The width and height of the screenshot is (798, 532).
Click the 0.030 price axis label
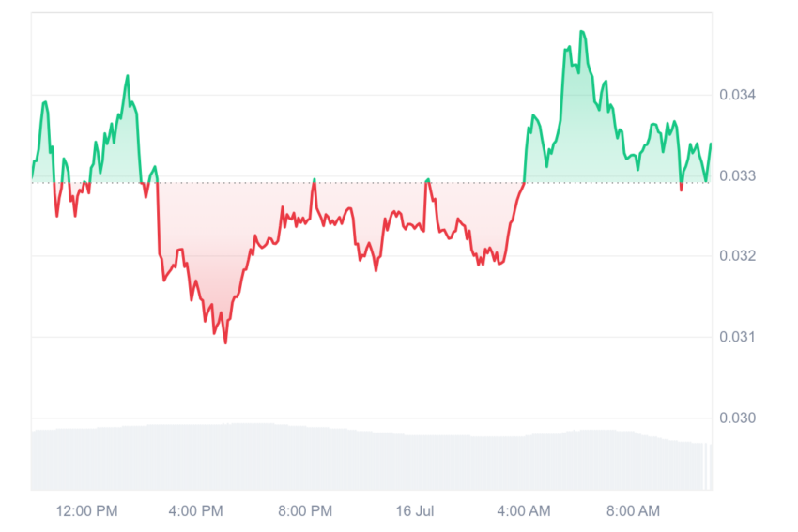(x=737, y=418)
